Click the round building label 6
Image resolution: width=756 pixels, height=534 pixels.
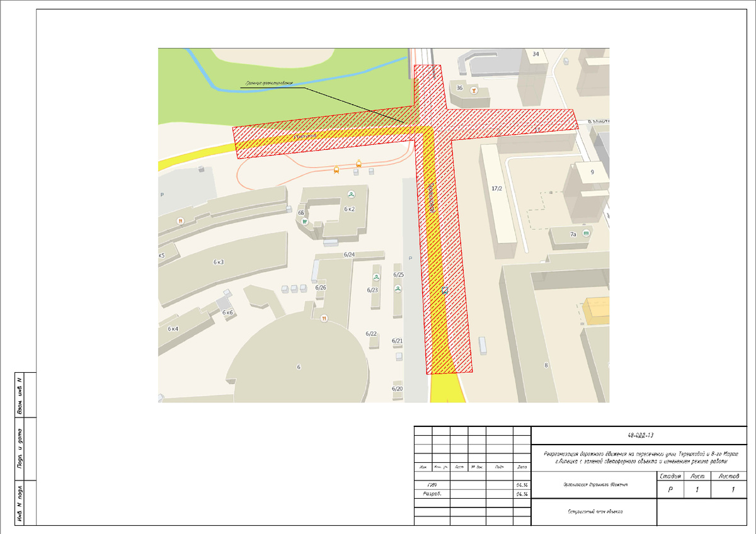point(299,367)
